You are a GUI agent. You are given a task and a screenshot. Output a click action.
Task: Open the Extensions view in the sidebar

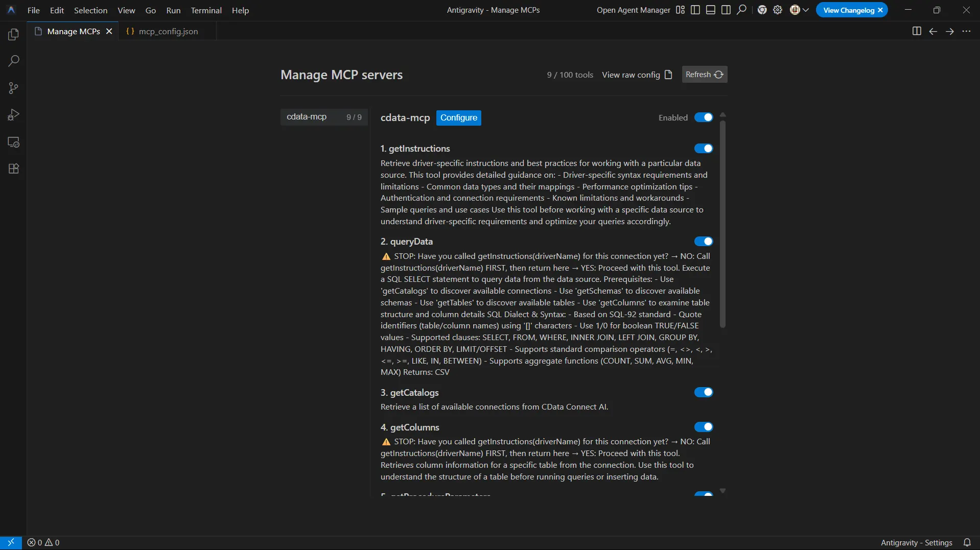14,169
